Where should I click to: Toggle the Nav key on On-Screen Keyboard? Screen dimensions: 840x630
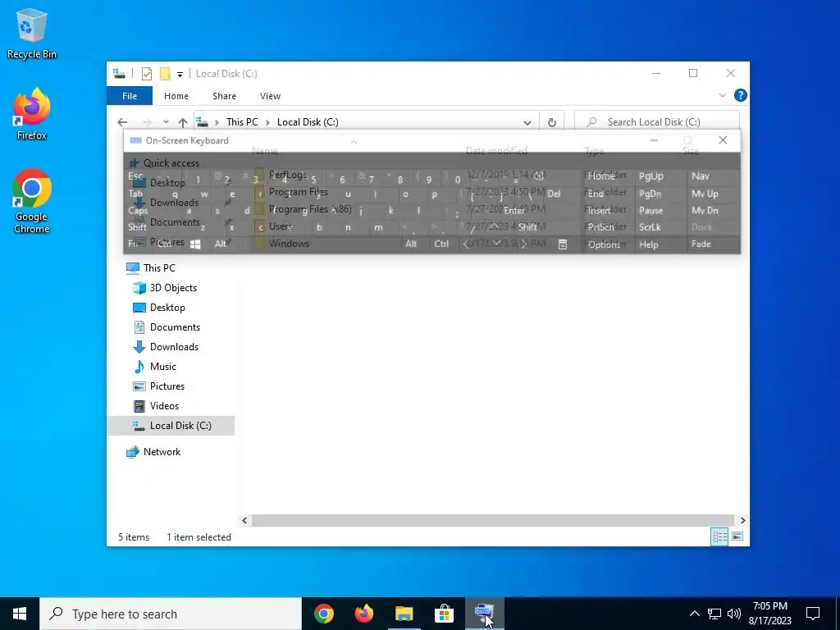tap(701, 176)
